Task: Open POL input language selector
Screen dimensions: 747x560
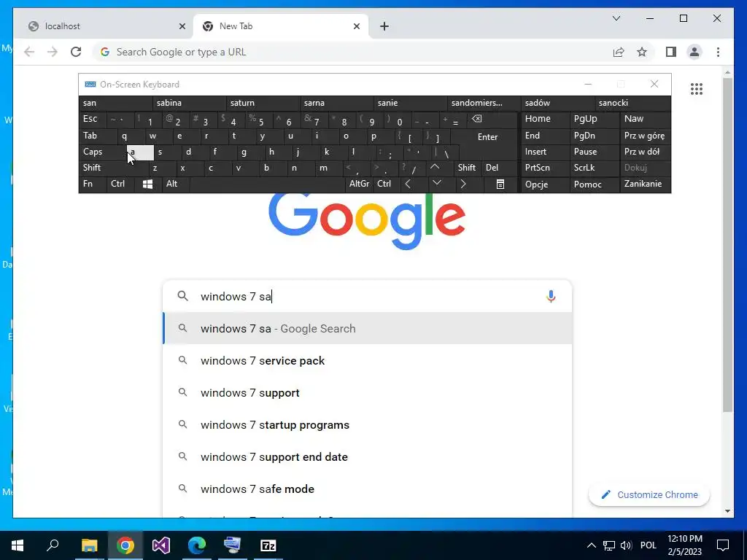Action: pos(648,545)
